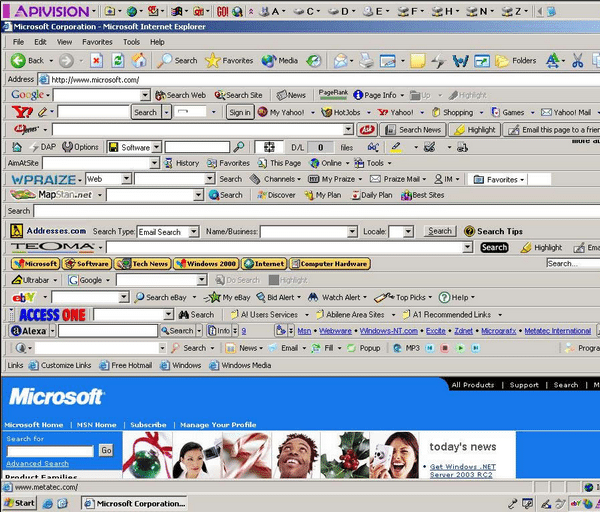Image resolution: width=600 pixels, height=512 pixels.
Task: Click the Page Info blue icon
Action: pos(358,95)
